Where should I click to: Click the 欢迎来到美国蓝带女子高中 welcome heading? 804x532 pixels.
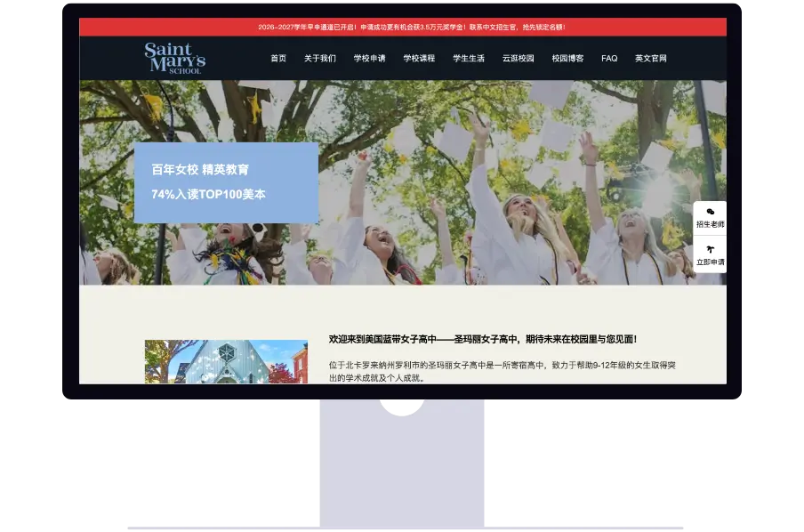[x=482, y=339]
